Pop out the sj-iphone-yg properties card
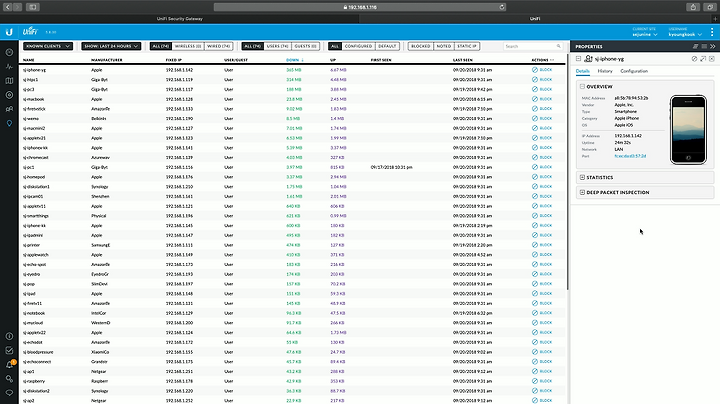The image size is (720, 404). pyautogui.click(x=703, y=59)
